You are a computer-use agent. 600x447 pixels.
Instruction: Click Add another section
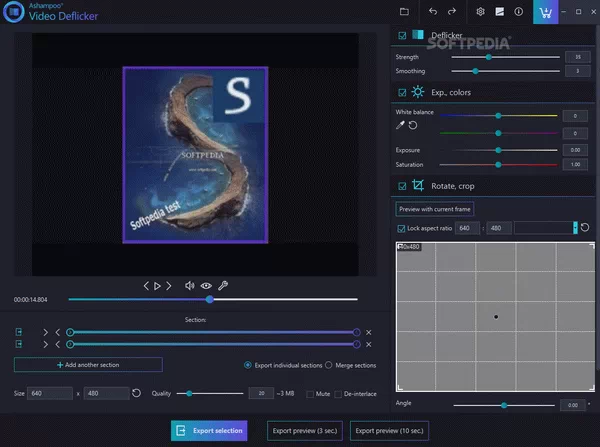(x=88, y=365)
